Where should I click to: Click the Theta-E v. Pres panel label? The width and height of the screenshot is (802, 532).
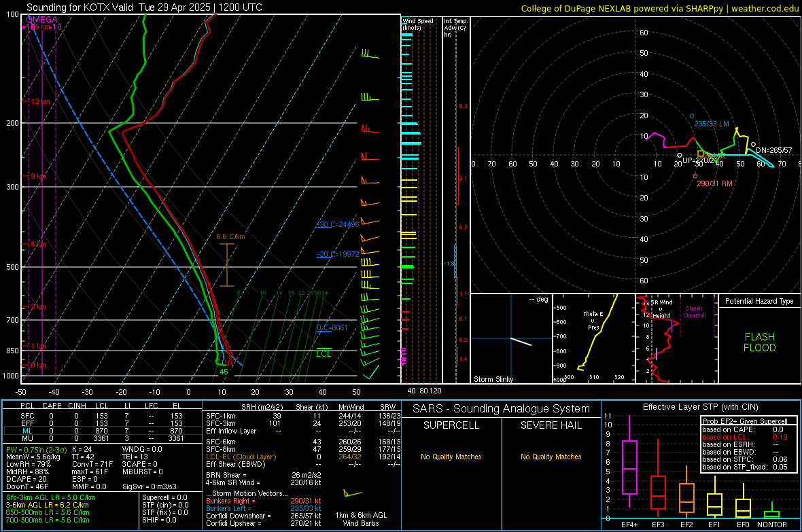click(593, 320)
